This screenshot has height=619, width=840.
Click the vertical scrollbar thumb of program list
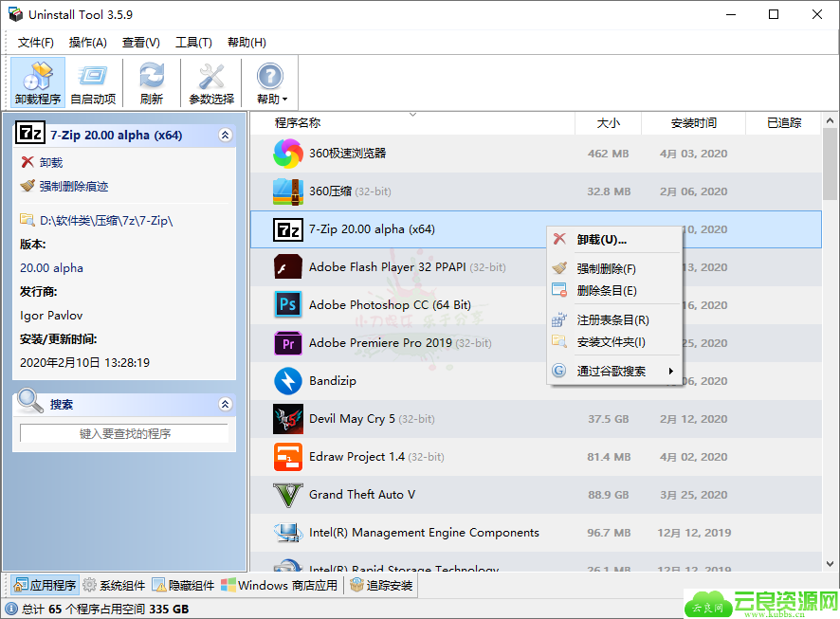pyautogui.click(x=830, y=164)
